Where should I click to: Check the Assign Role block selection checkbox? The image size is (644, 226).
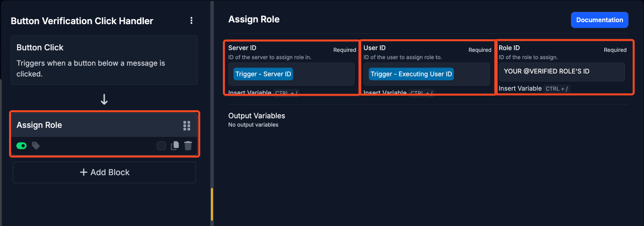tap(161, 146)
